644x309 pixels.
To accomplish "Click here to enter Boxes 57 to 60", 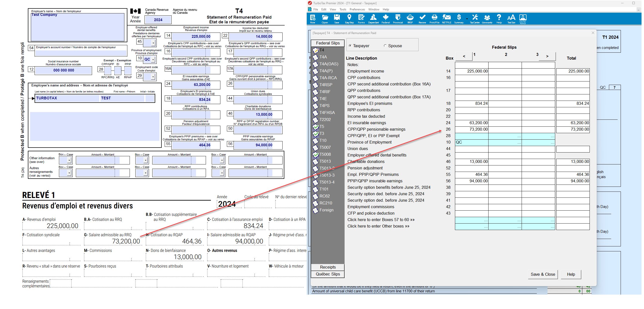I will [381, 220].
